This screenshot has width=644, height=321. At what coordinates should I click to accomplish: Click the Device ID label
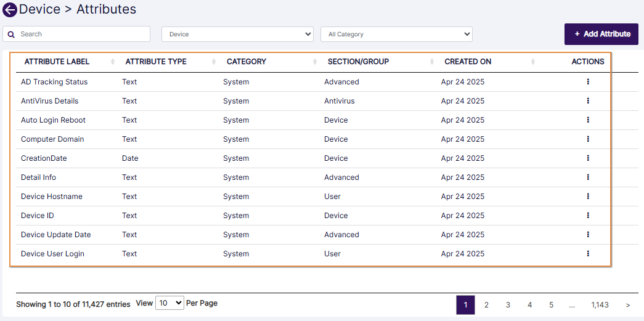click(38, 216)
